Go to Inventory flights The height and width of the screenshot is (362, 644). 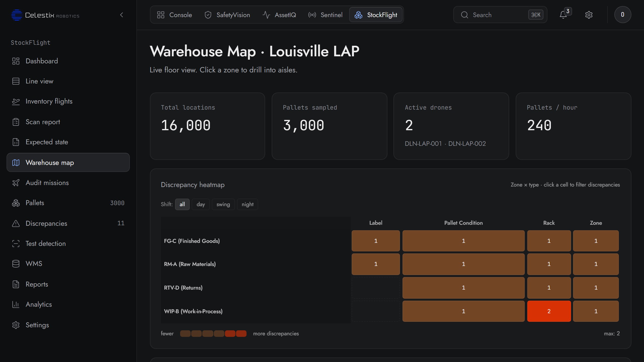coord(68,101)
